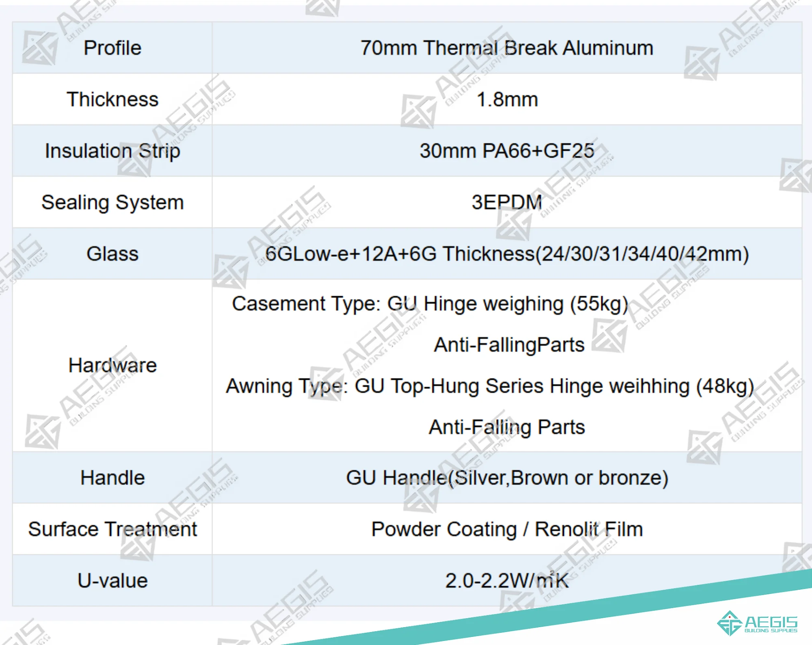Click the 2.0-2.2W/m²K value
This screenshot has height=645, width=812.
(x=507, y=581)
